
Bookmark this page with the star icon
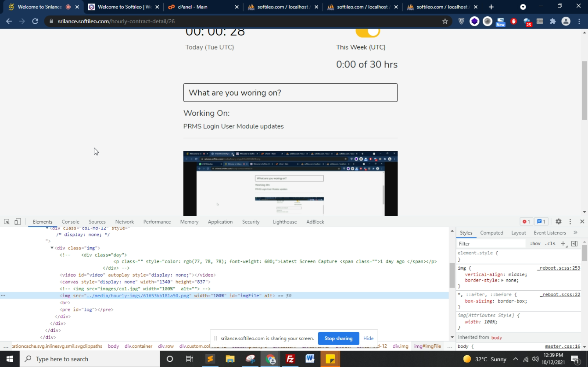(445, 21)
